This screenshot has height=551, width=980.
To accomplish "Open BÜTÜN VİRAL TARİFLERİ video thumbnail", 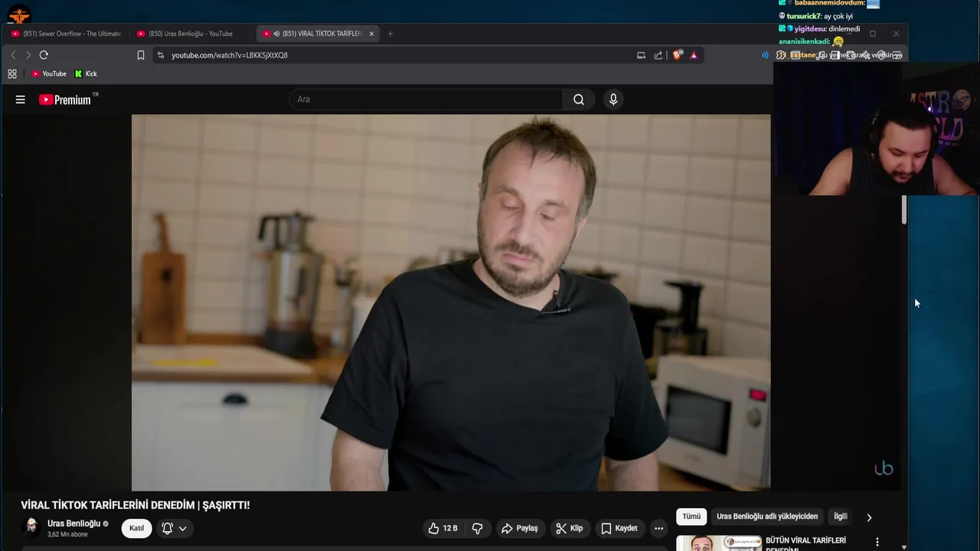I will click(719, 543).
